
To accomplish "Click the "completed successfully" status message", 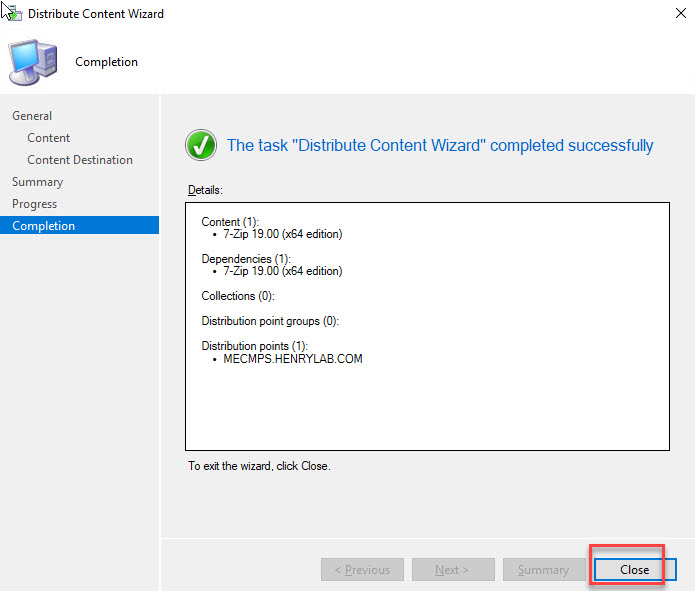I will (x=440, y=146).
